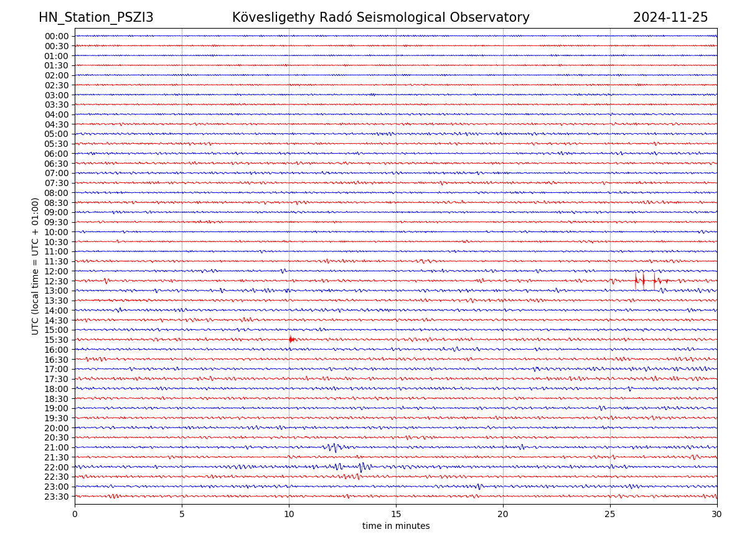Select the seismic burst on the 15:30 trace
Viewport: 747px width, 560px height.
(291, 339)
